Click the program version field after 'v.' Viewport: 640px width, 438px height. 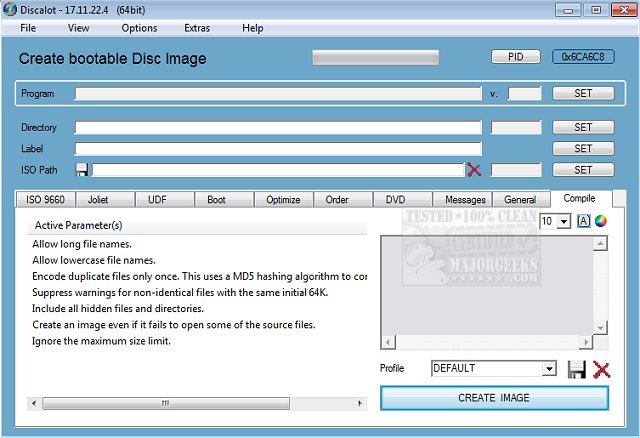pos(524,93)
